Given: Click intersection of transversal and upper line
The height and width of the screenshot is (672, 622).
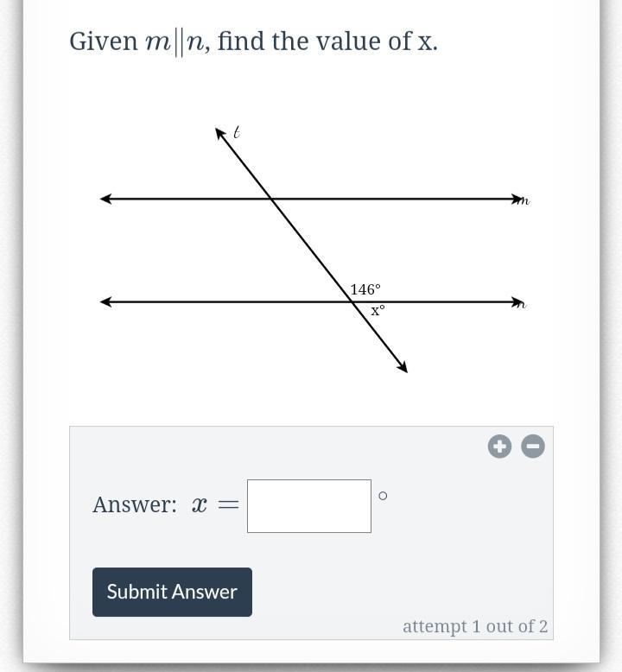Looking at the screenshot, I should tap(271, 199).
